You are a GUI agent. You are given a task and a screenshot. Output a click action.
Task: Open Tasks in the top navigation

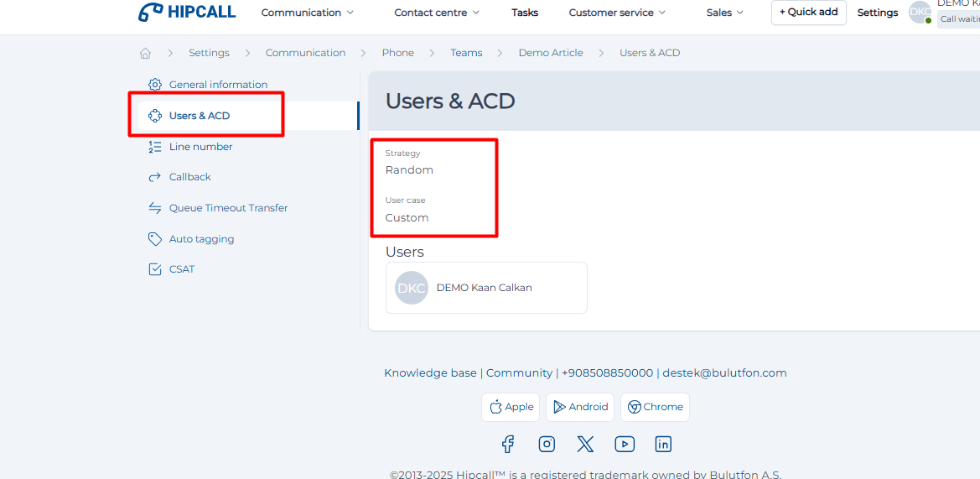(525, 13)
